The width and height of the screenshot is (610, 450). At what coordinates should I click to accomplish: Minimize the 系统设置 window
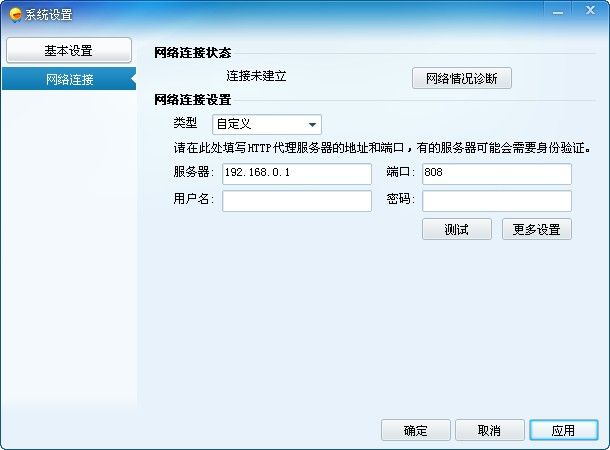coord(558,12)
